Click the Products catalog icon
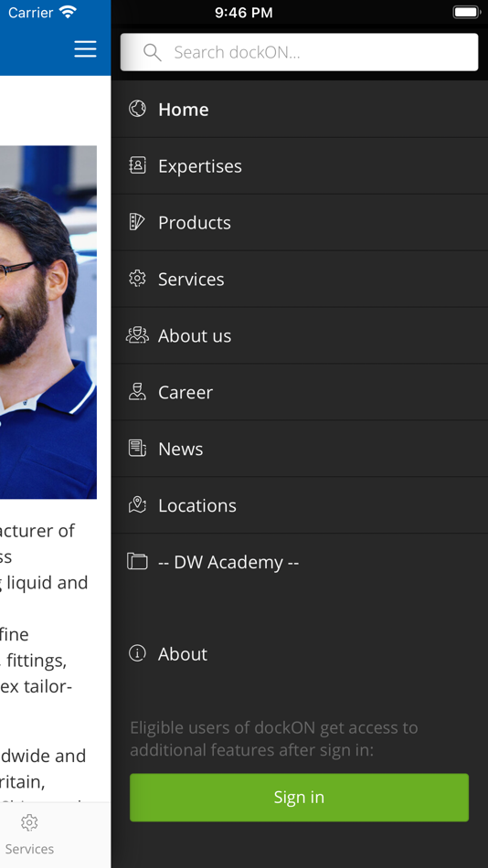The image size is (488, 868). pos(137,222)
